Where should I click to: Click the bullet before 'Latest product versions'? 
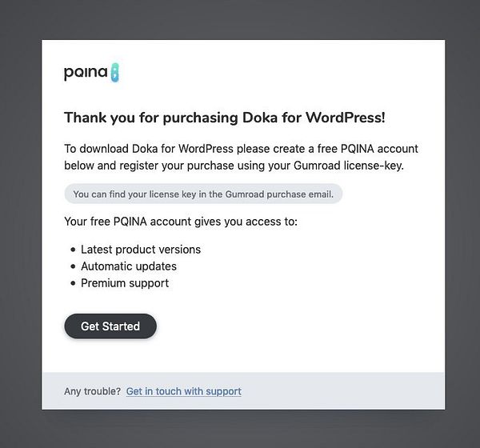[73, 250]
